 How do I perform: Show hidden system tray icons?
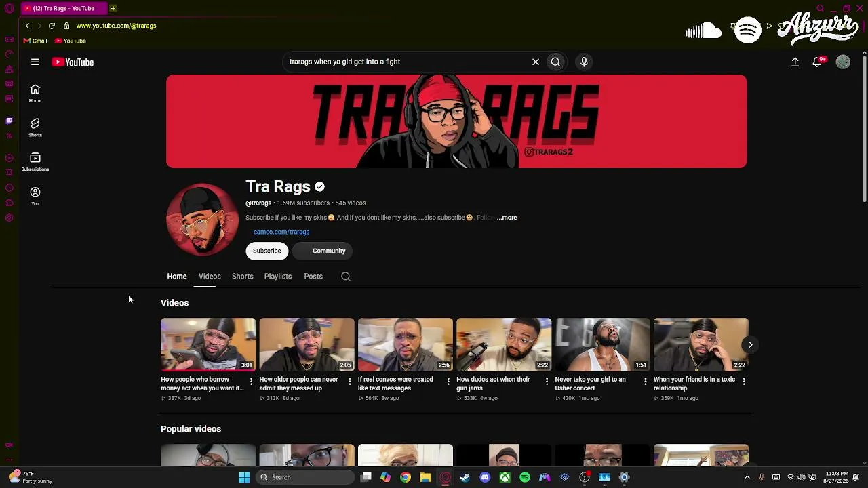point(747,477)
